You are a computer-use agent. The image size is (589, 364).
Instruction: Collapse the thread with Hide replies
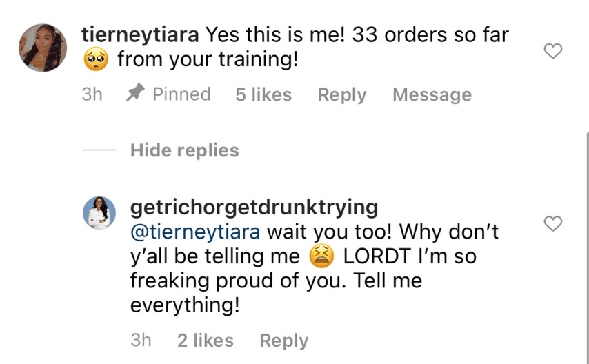(x=184, y=150)
